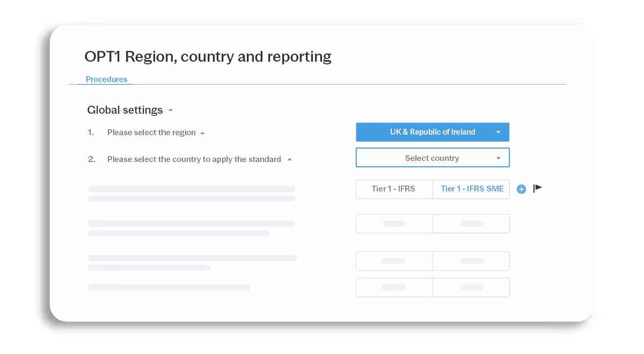Collapse 'Please select the country' question arrow
644x354 pixels.
click(x=289, y=159)
